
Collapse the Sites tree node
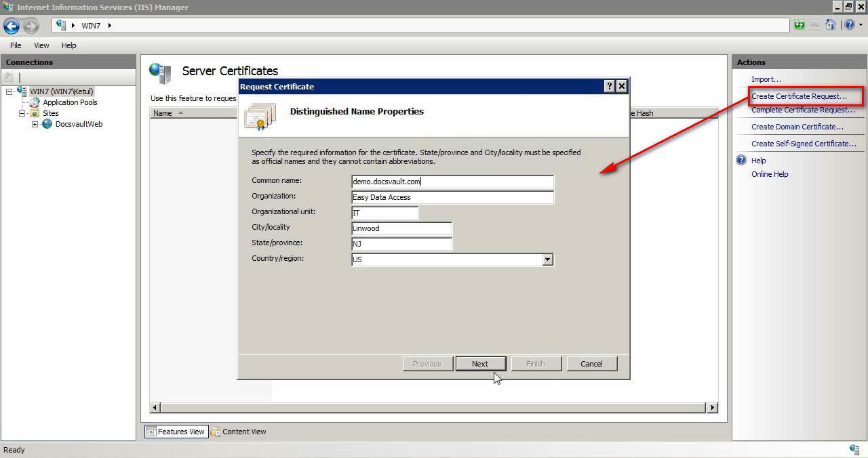21,113
